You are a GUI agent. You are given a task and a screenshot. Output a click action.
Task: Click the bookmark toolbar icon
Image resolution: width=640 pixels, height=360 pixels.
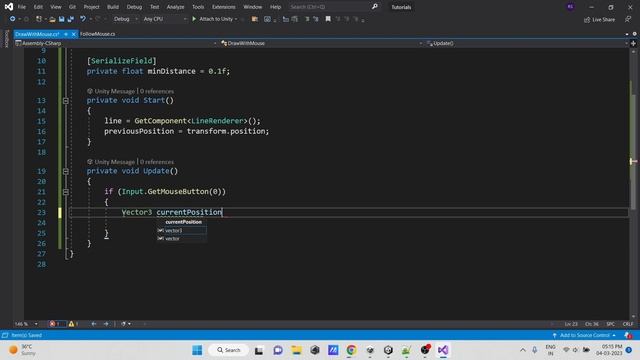point(328,19)
